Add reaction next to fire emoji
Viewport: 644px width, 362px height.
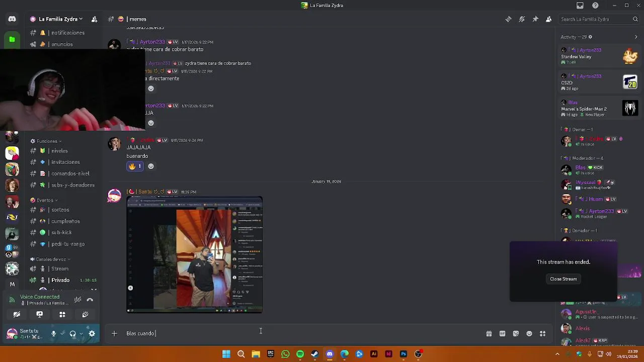151,166
